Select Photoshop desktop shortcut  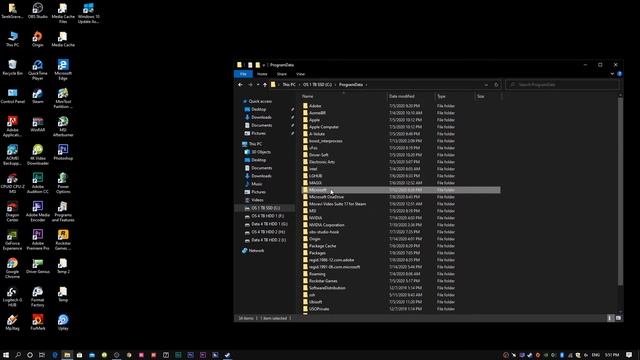63,153
